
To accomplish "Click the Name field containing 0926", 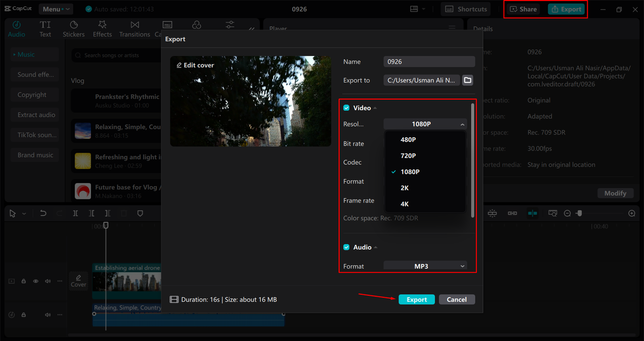I will tap(429, 61).
